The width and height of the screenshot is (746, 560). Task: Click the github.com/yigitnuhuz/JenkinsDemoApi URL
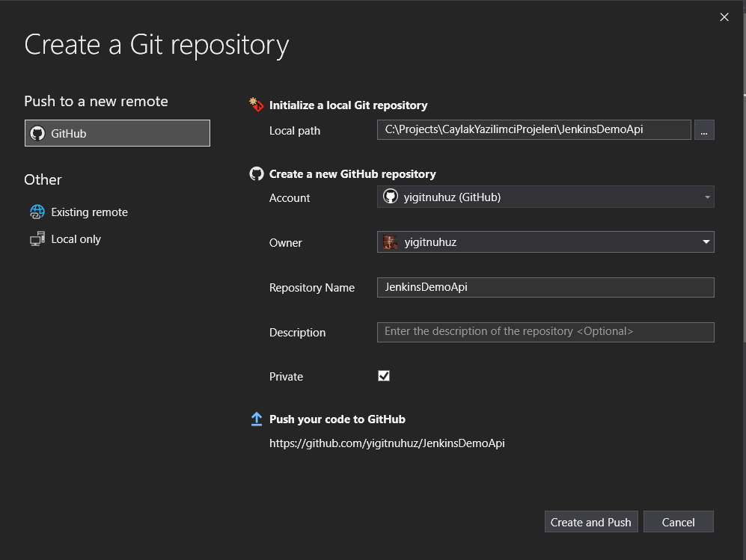(387, 443)
